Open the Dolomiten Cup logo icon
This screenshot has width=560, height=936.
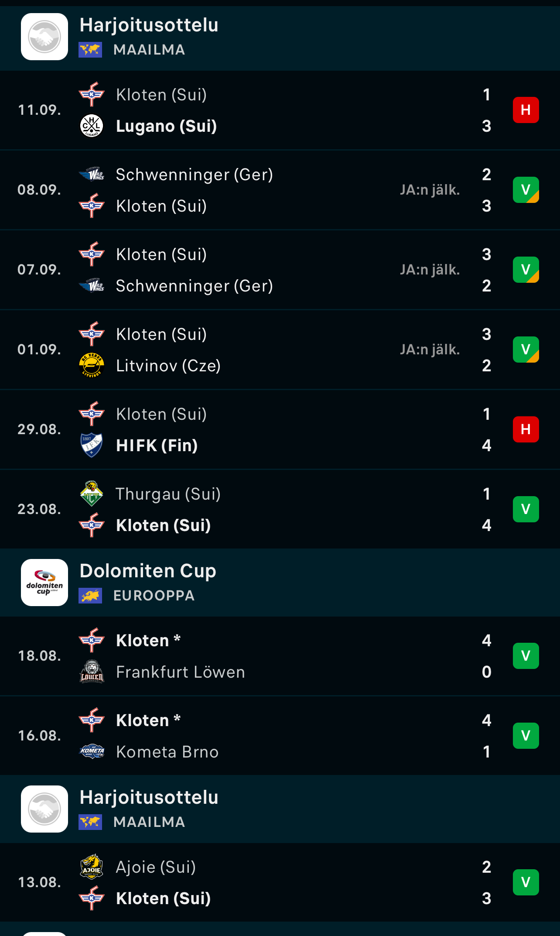44,583
